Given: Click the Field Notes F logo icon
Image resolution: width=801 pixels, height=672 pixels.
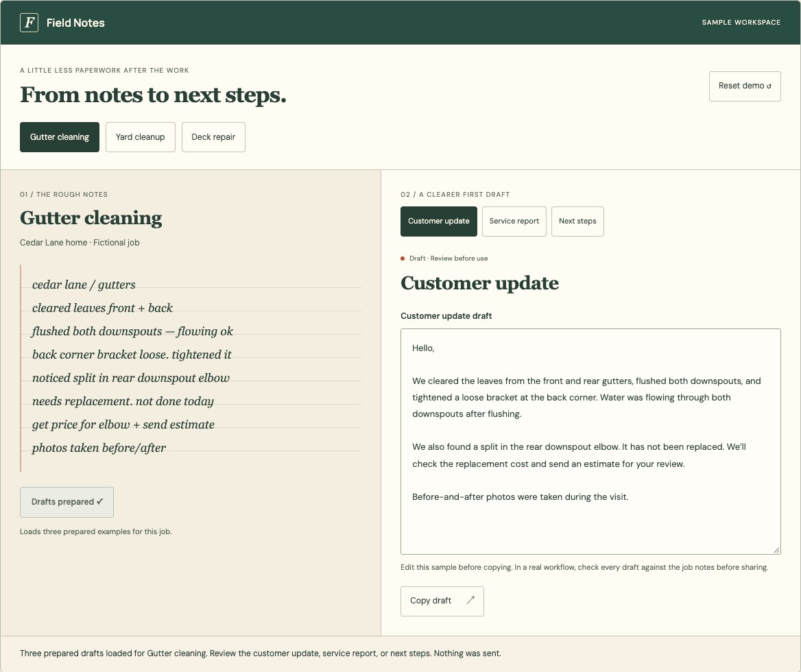Looking at the screenshot, I should click(x=29, y=23).
